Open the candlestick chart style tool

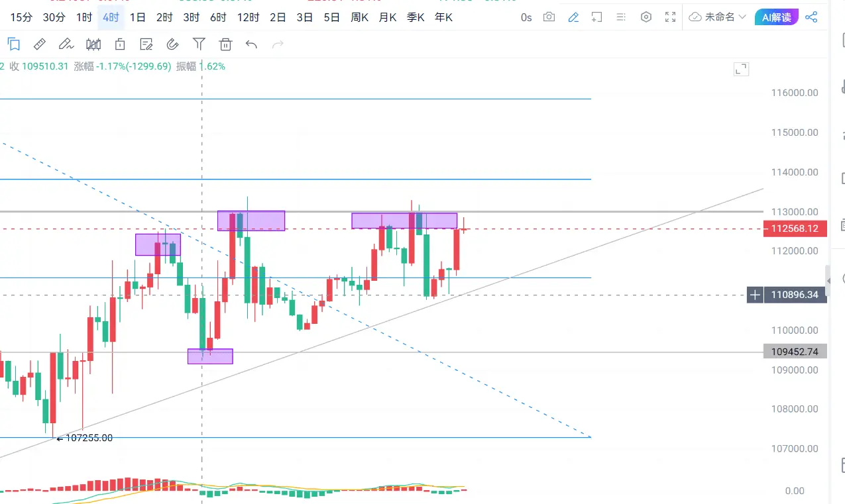93,44
